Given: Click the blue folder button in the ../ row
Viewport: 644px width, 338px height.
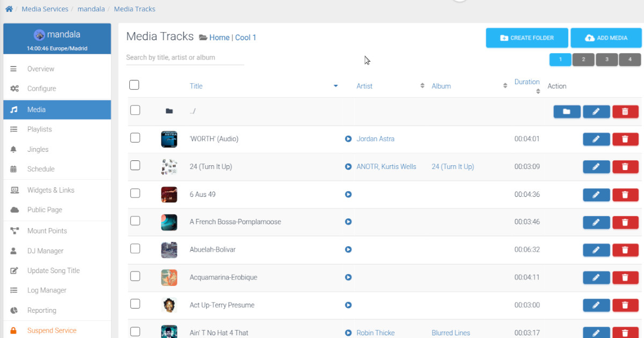Looking at the screenshot, I should coord(567,112).
